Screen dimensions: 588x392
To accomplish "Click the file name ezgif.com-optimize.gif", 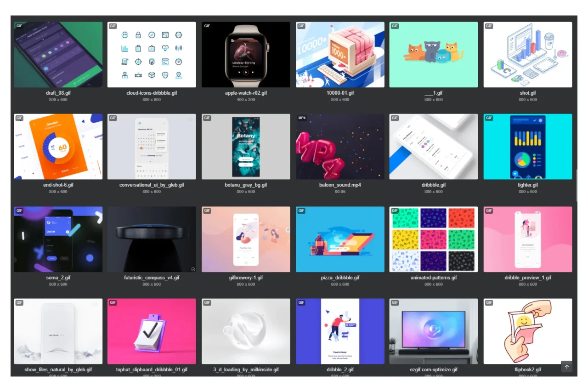I will [434, 369].
